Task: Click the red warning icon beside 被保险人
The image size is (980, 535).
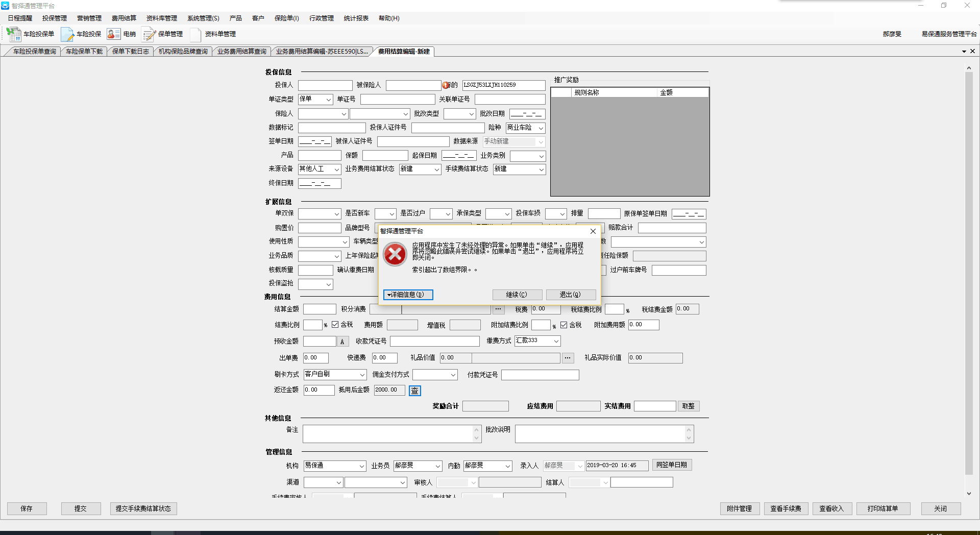Action: [446, 85]
